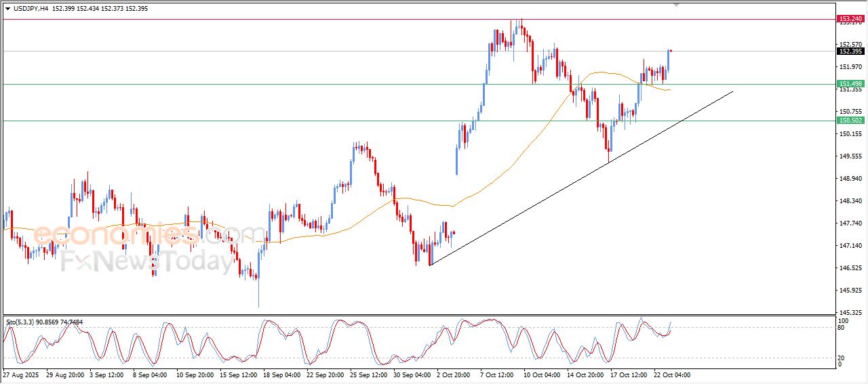Click the 100 level on stochastic scale
The image size is (868, 384).
tap(844, 320)
